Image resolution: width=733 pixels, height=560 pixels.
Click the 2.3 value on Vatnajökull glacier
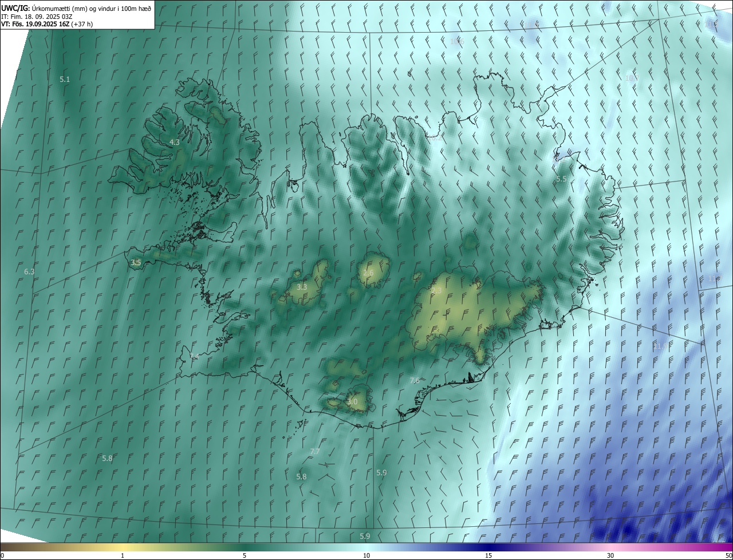pos(437,291)
